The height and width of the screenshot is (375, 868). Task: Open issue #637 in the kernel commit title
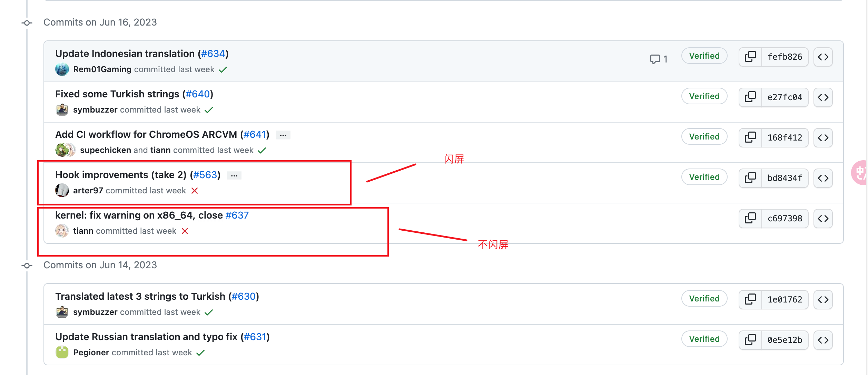tap(237, 215)
